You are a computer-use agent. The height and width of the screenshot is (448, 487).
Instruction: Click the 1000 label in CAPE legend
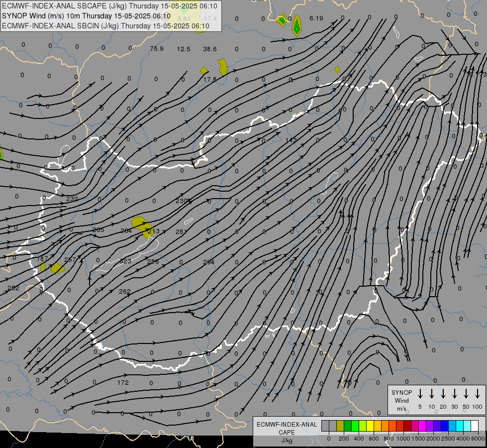pos(403,439)
